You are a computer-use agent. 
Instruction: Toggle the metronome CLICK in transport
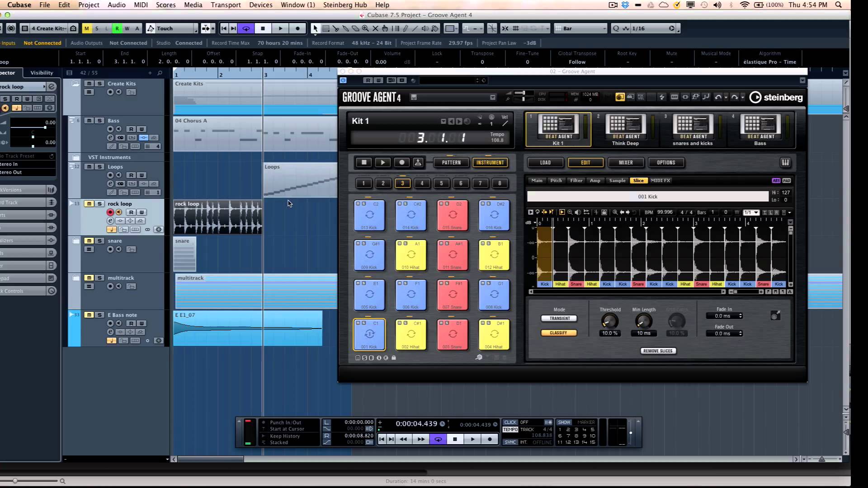point(510,422)
